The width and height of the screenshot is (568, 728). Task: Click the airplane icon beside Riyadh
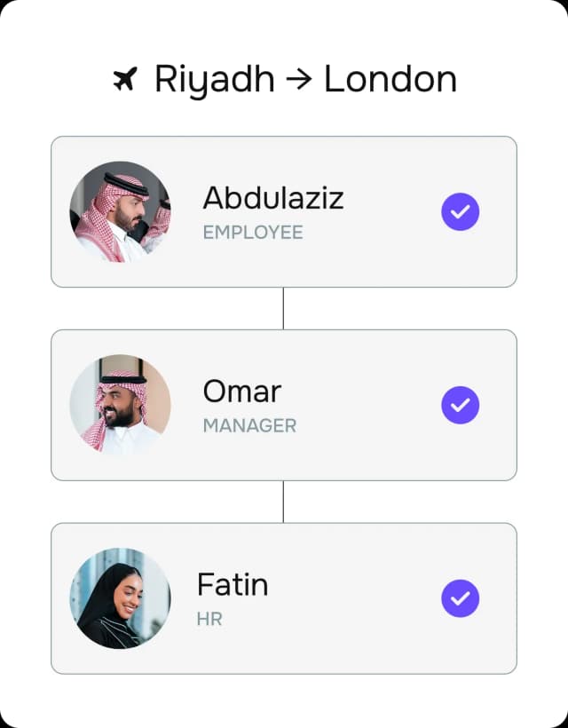tap(126, 80)
